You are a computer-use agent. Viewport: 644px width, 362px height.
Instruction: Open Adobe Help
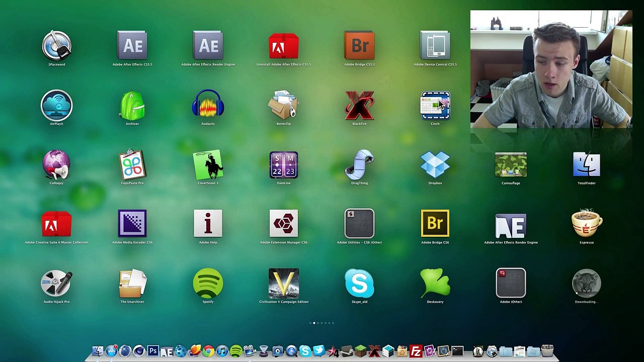point(208,224)
